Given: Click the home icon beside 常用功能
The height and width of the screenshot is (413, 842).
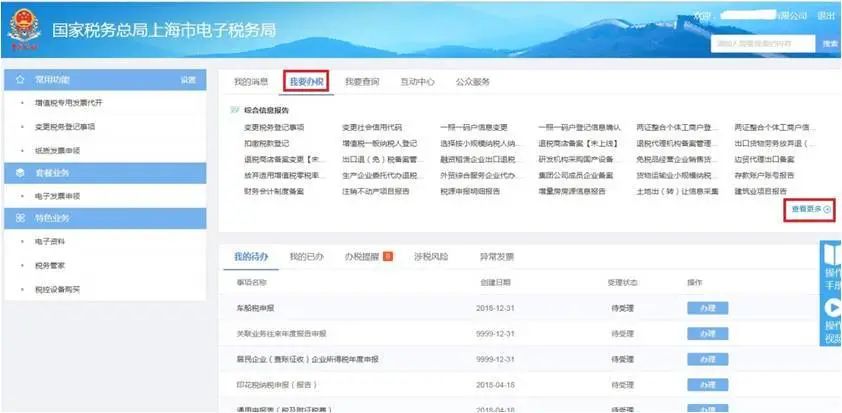Looking at the screenshot, I should pyautogui.click(x=20, y=79).
